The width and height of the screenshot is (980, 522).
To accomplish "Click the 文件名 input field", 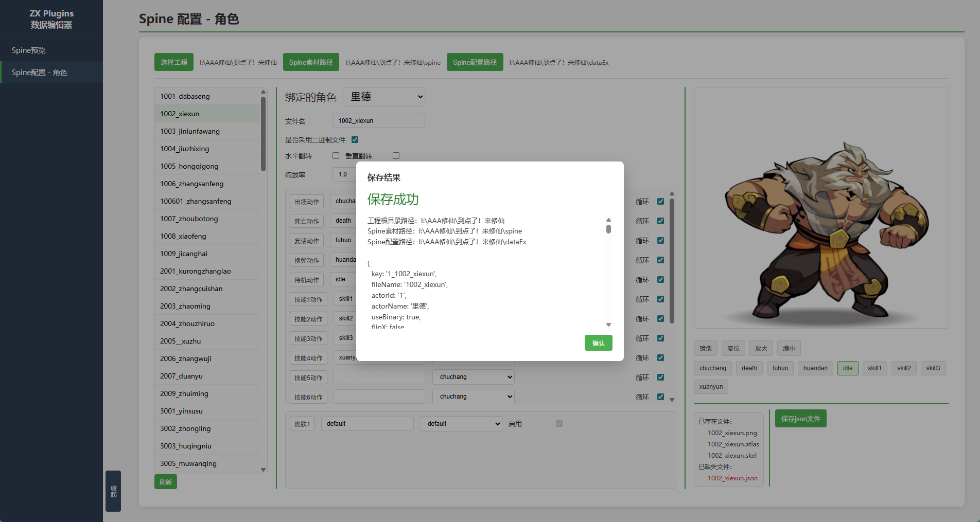I will click(x=379, y=121).
